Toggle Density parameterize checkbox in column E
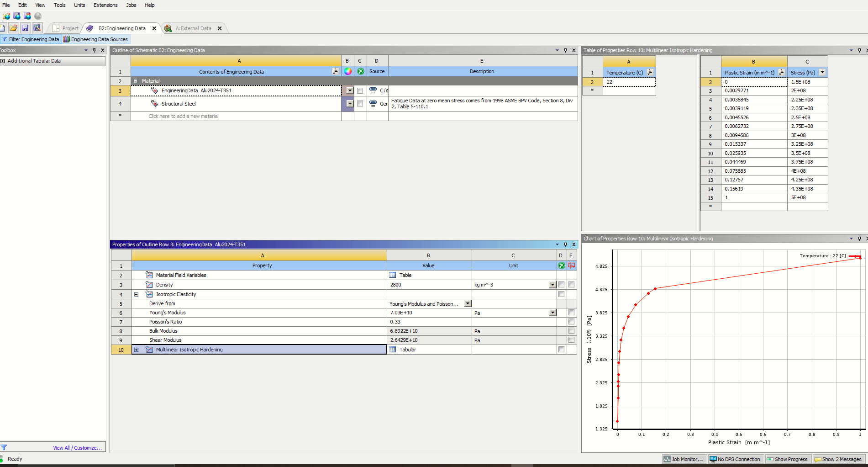Screen dimensions: 868x467 point(571,285)
